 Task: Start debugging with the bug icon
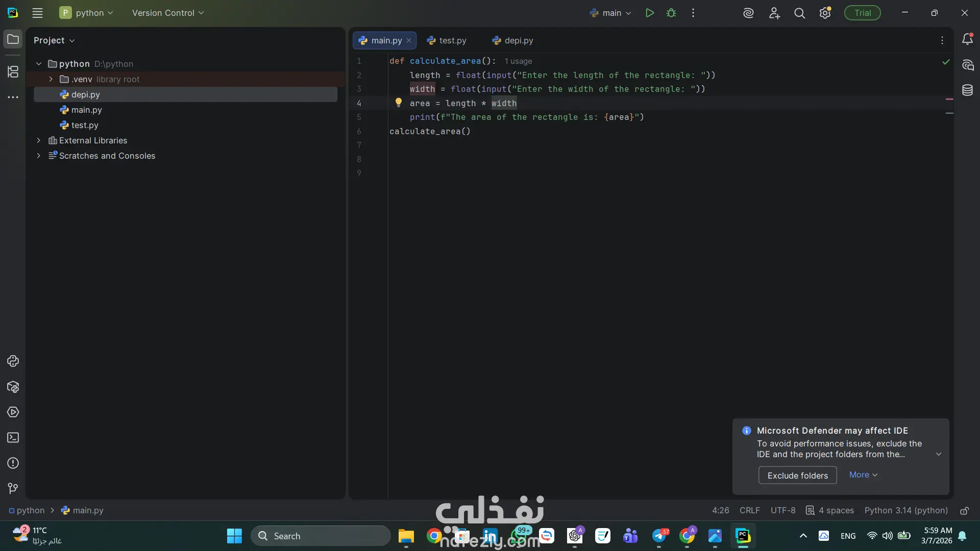(x=671, y=13)
